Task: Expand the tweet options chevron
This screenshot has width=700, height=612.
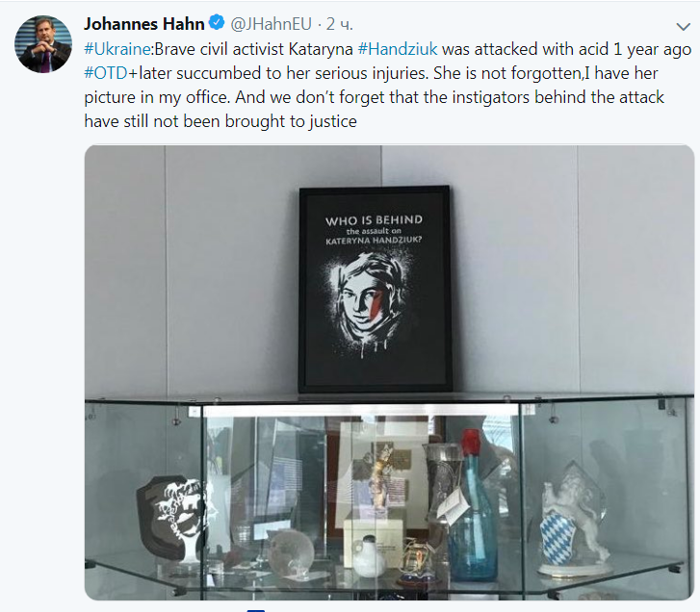Action: 683,27
